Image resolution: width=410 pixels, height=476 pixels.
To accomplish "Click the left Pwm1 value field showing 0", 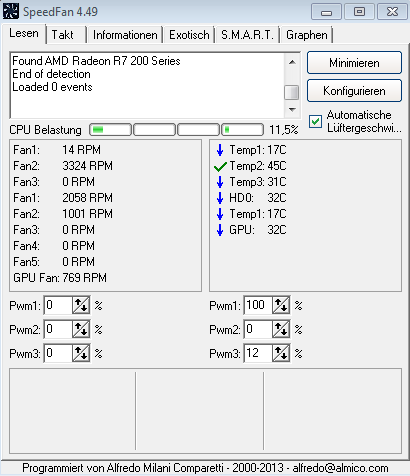I will [58, 305].
